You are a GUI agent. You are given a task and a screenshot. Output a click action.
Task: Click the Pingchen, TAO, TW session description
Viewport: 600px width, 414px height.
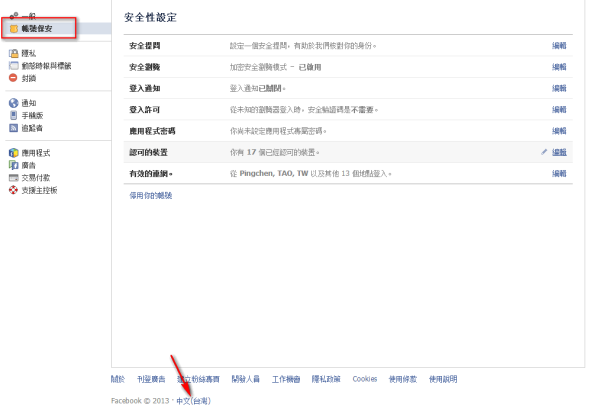pyautogui.click(x=311, y=174)
